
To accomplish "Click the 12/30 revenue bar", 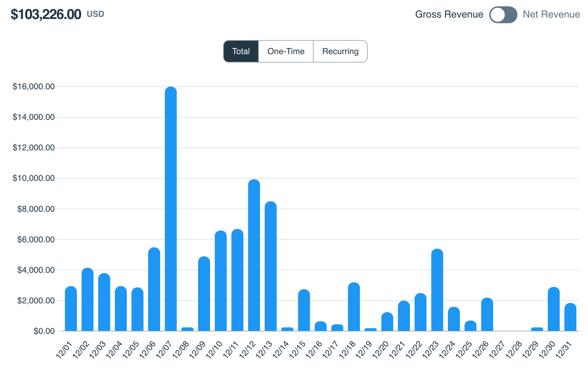I will point(554,309).
